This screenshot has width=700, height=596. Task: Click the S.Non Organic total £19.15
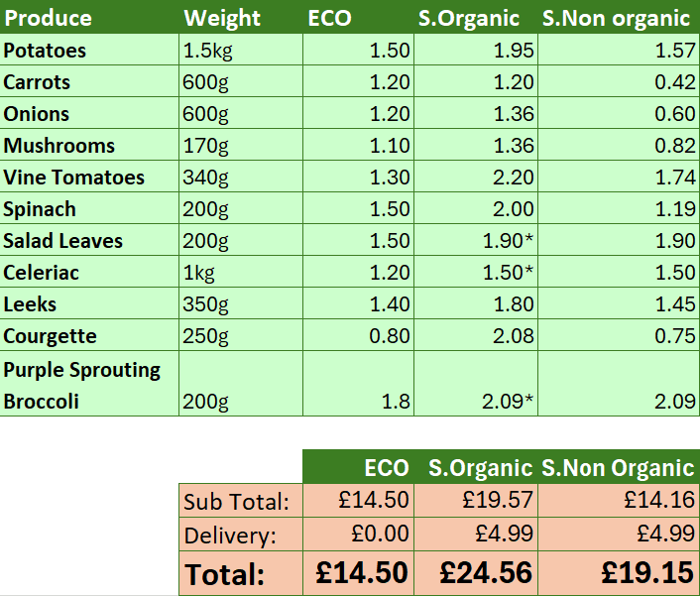point(619,573)
